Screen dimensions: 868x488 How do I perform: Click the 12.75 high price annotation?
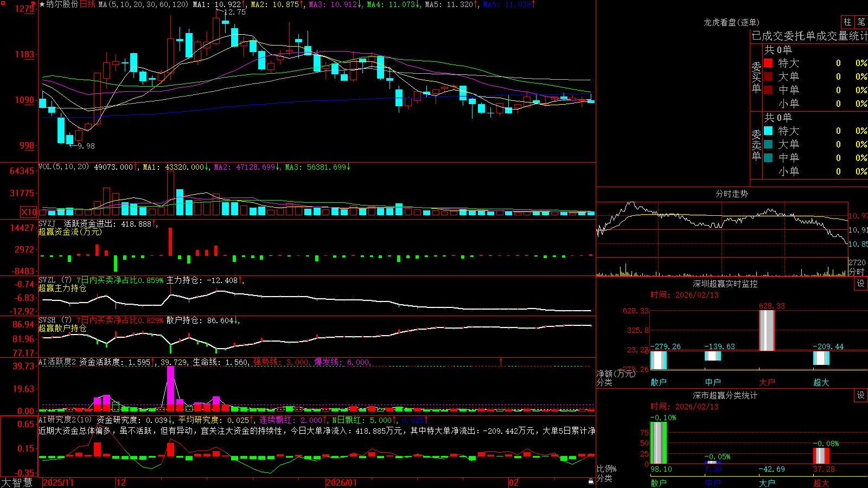[234, 12]
